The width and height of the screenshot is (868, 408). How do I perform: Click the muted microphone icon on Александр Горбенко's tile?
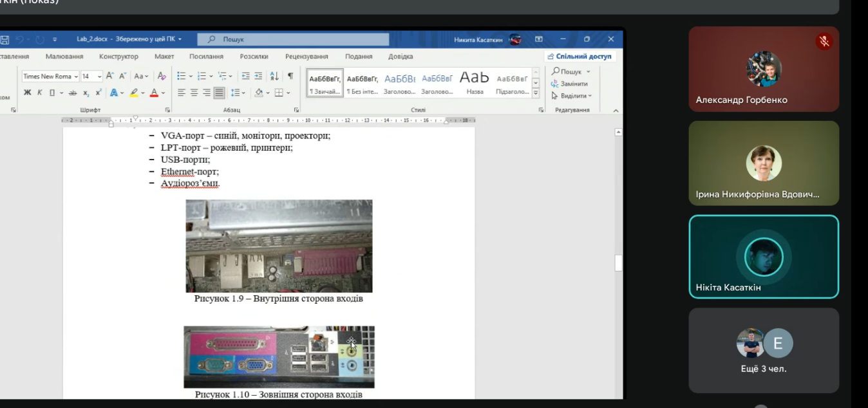point(824,42)
